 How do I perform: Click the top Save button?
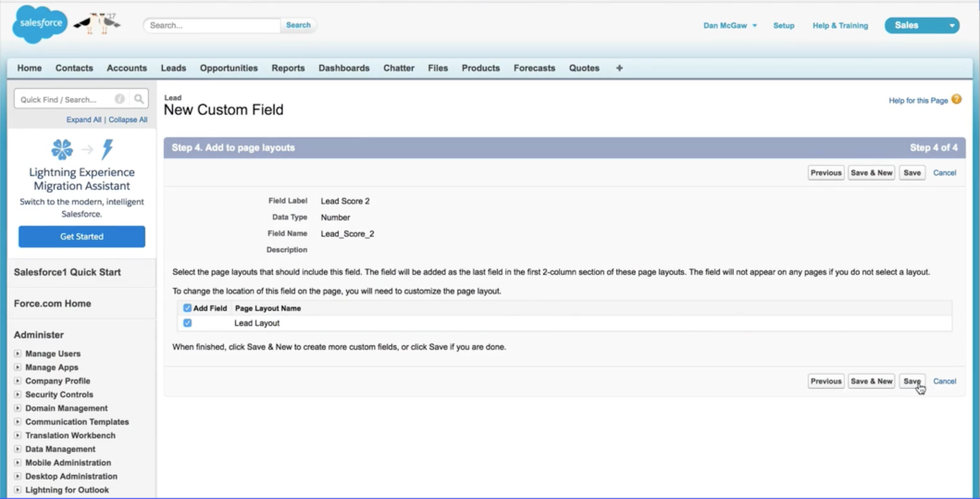pyautogui.click(x=912, y=172)
